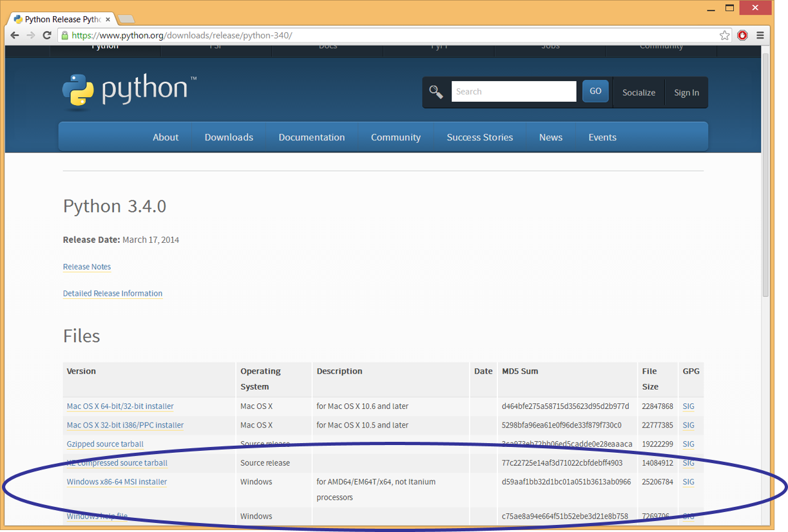Click the GO search button
Viewport: 788px width, 532px height.
595,91
